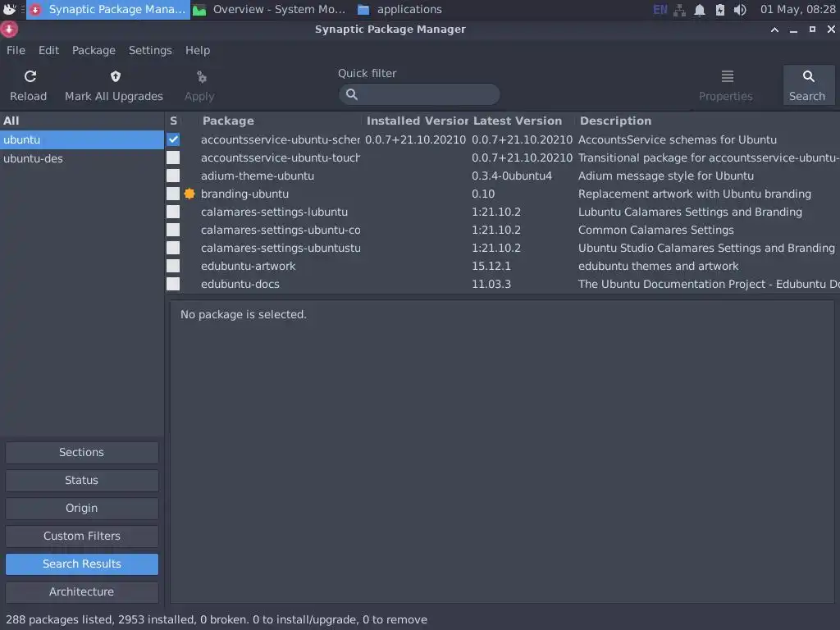Click the magnifier icon in Quick filter

[x=351, y=94]
